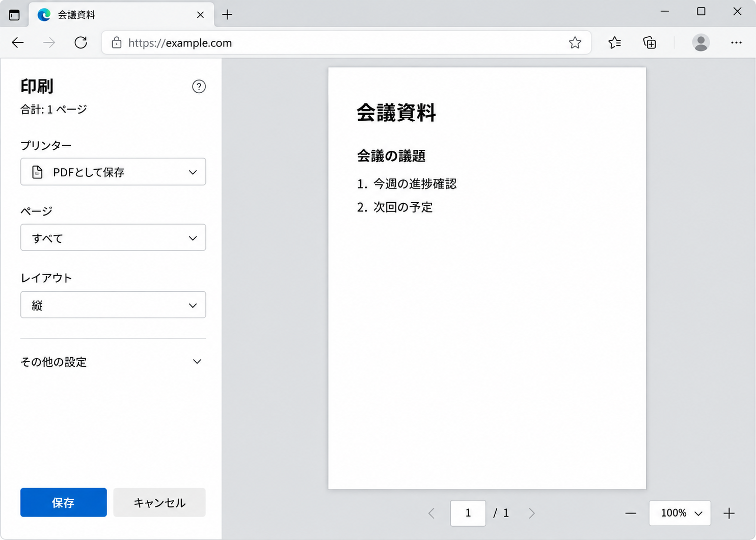This screenshot has width=756, height=540.
Task: Go to the previous preview page
Action: point(431,513)
